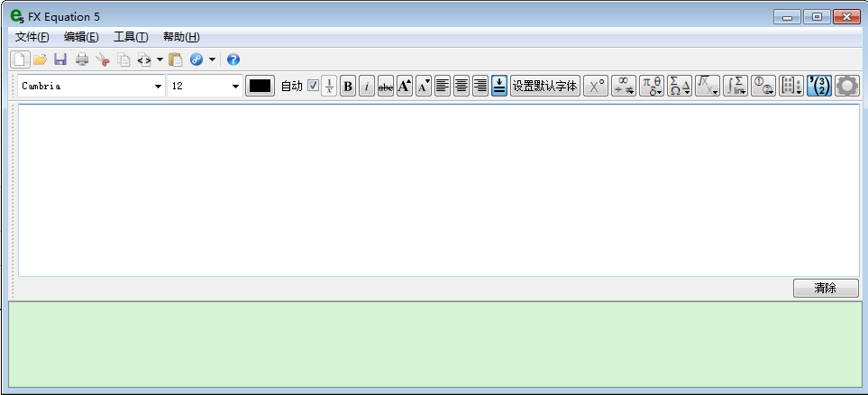Toggle italic formatting
The image size is (868, 395).
coord(367,86)
